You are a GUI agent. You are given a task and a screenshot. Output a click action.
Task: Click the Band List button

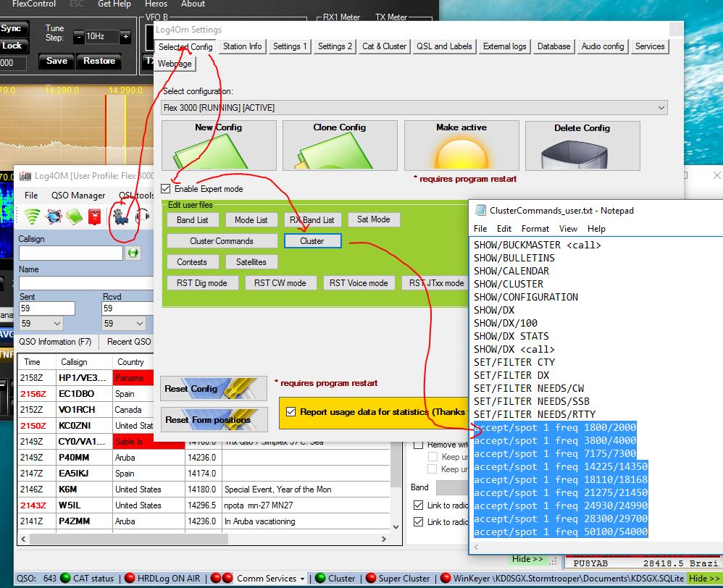click(x=192, y=220)
